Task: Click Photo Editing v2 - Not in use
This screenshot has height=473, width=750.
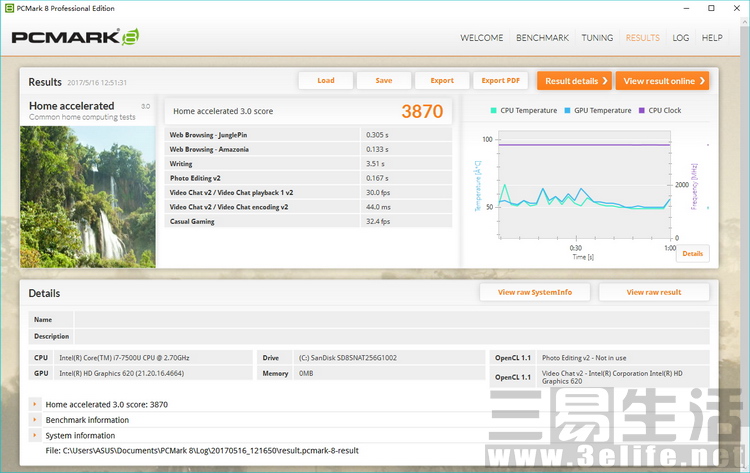Action: pyautogui.click(x=584, y=358)
